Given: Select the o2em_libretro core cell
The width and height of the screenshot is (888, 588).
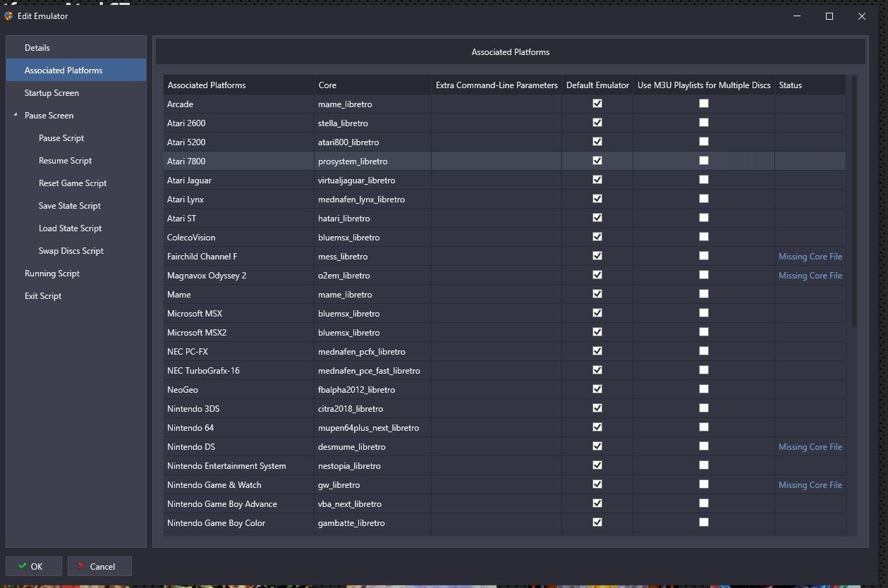Looking at the screenshot, I should coord(373,276).
